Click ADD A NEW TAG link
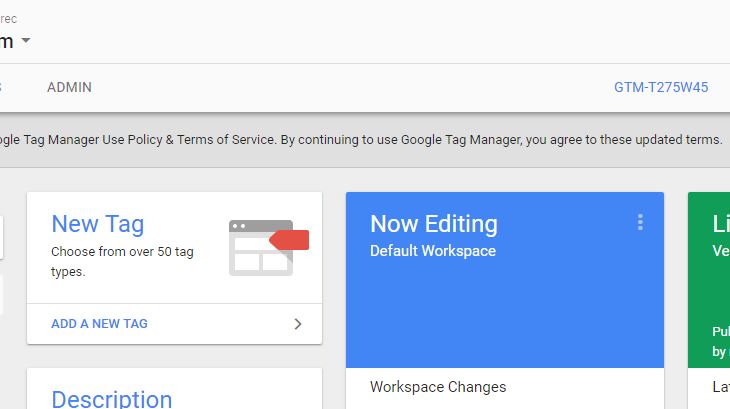This screenshot has width=730, height=409. click(99, 323)
